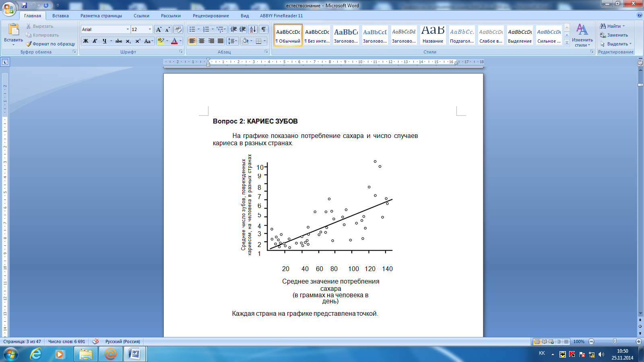
Task: Increase the paragraph indent
Action: click(x=243, y=29)
